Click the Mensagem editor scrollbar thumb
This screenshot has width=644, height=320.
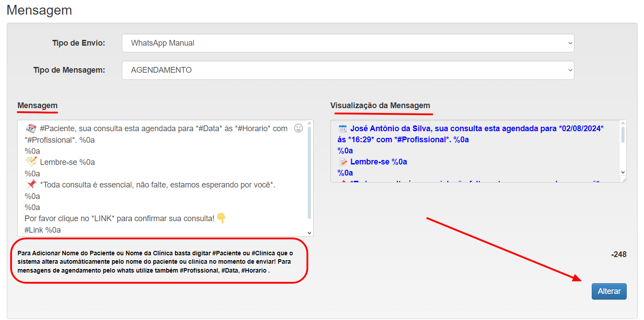click(x=310, y=173)
